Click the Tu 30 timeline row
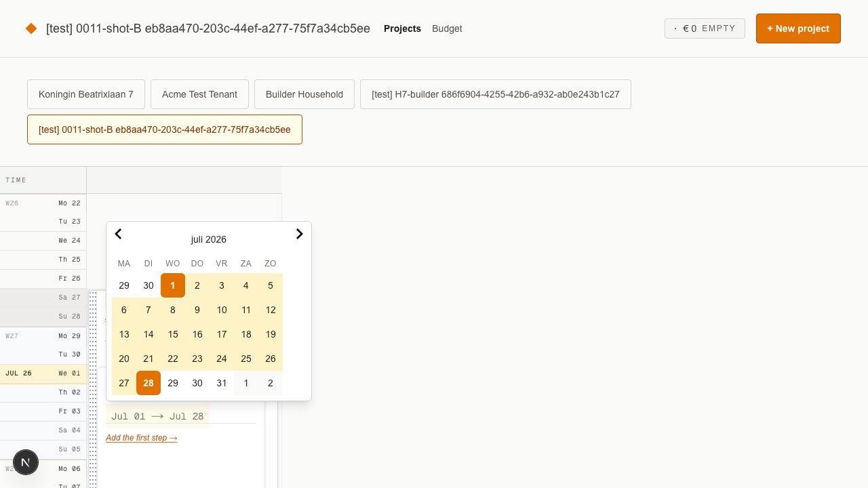868x488 pixels. [43, 354]
